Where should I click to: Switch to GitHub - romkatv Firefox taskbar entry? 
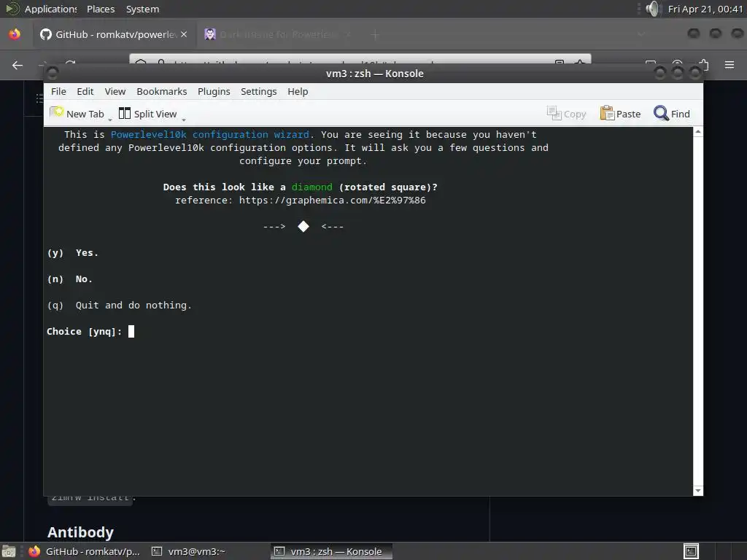tap(85, 551)
